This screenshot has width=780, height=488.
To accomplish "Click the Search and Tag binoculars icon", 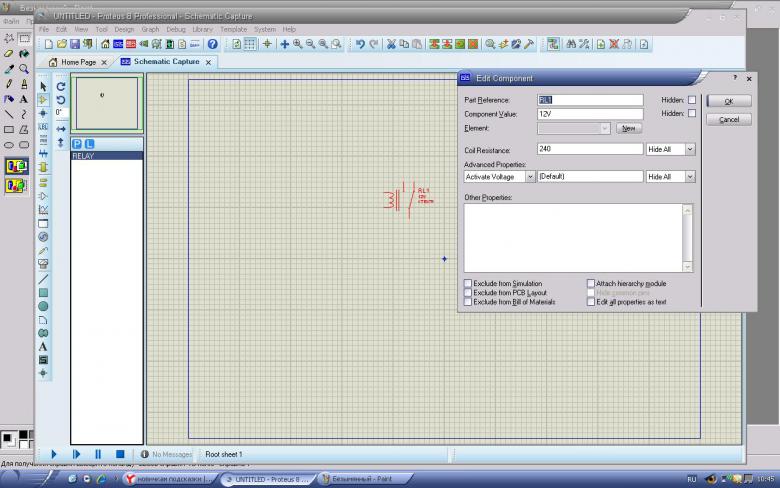I will [571, 44].
